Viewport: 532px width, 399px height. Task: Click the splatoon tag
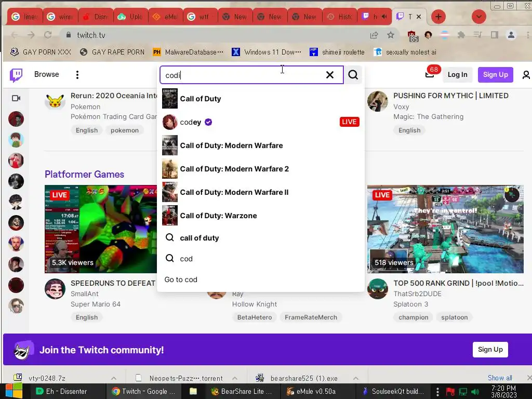click(454, 317)
